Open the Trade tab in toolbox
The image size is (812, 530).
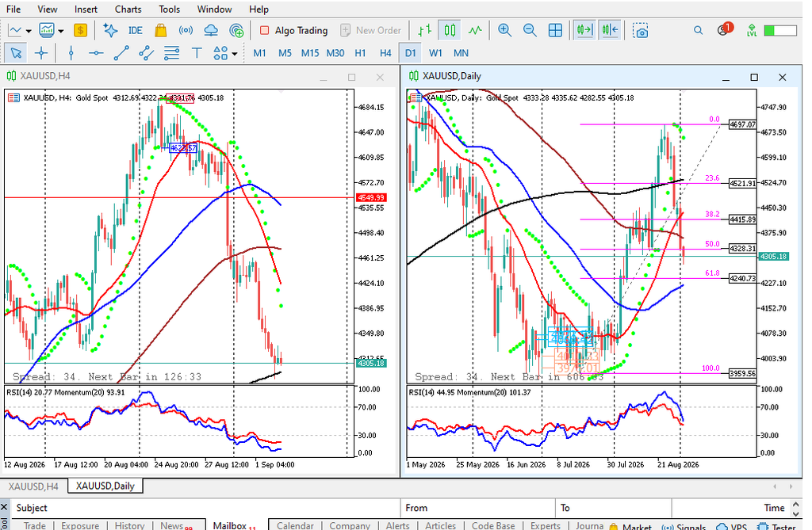point(35,525)
